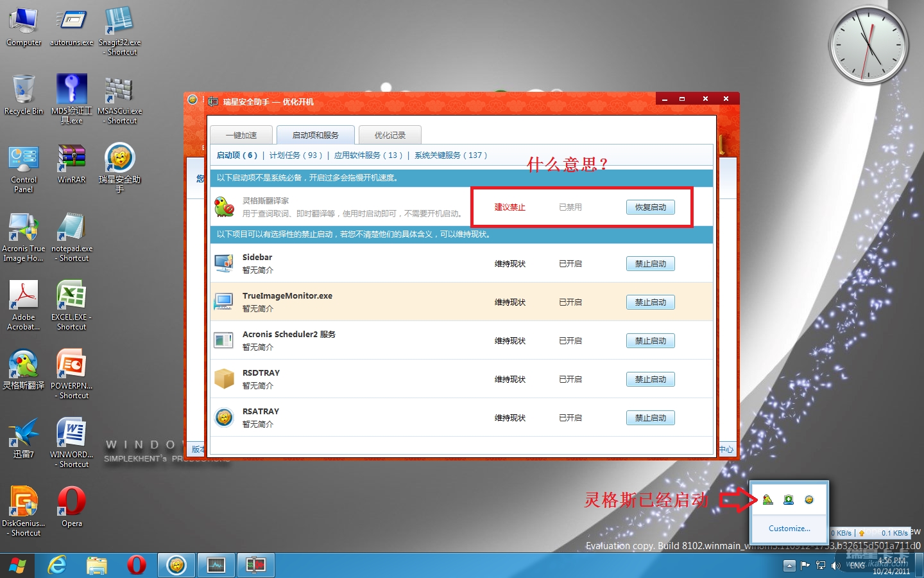
Task: Click 禁止启动 for Sidebar
Action: [x=651, y=264]
